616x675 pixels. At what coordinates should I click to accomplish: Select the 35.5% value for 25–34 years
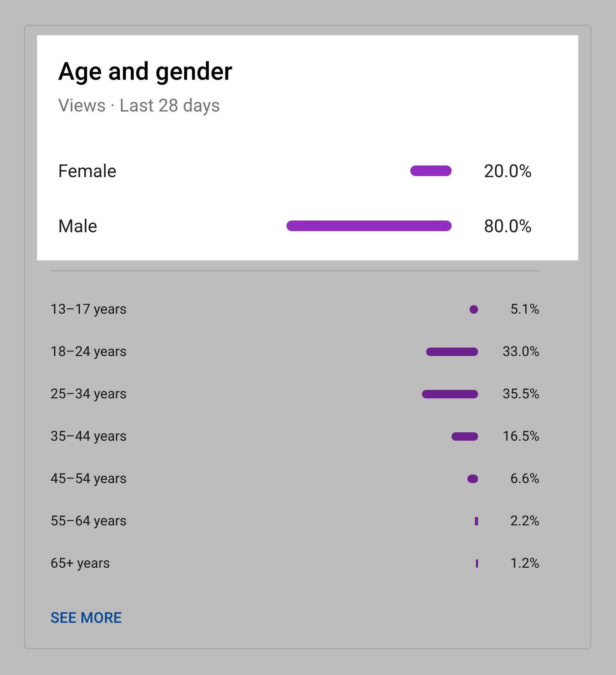pyautogui.click(x=521, y=394)
